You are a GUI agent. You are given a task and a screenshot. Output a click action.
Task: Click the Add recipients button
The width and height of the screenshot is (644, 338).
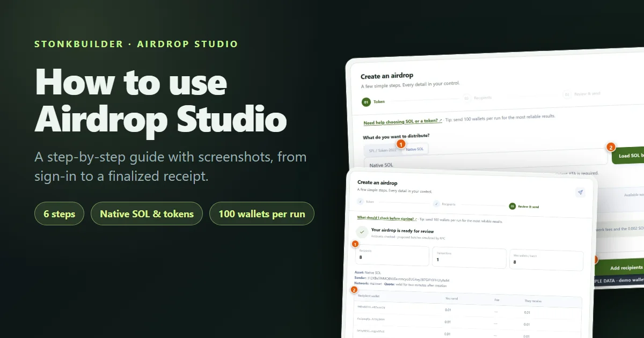[x=619, y=267]
